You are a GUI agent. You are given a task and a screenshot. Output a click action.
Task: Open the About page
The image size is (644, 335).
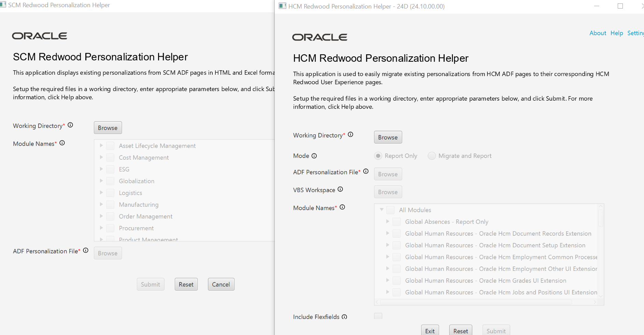coord(597,33)
